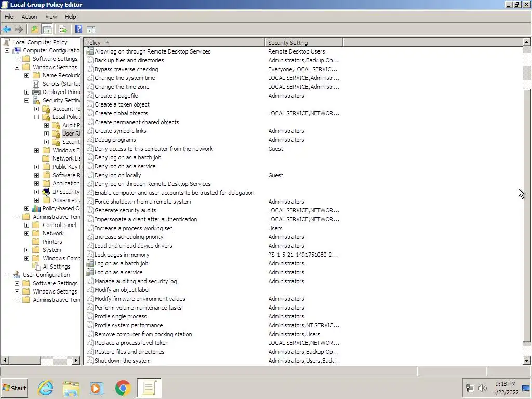Select Profile system performance policy
The width and height of the screenshot is (532, 399).
tap(129, 325)
